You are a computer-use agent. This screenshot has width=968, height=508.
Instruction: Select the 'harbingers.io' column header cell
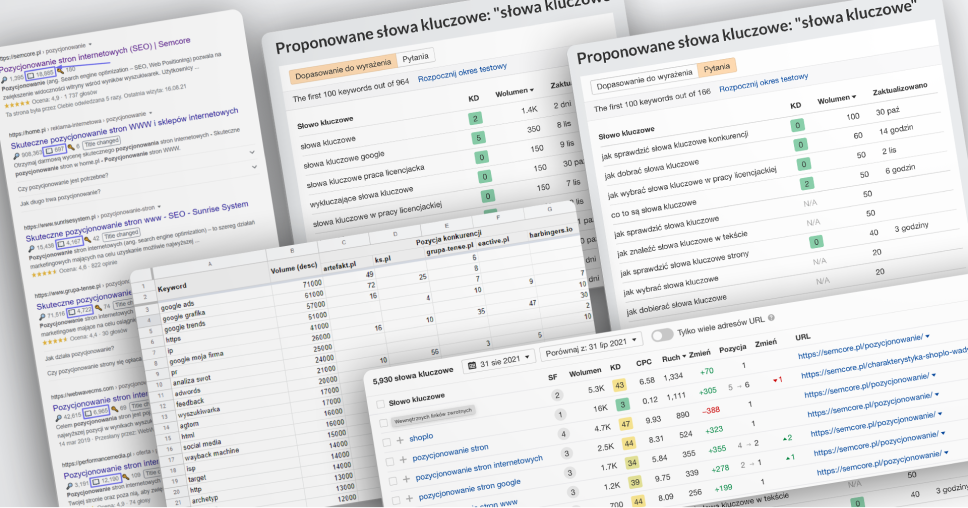(x=551, y=233)
